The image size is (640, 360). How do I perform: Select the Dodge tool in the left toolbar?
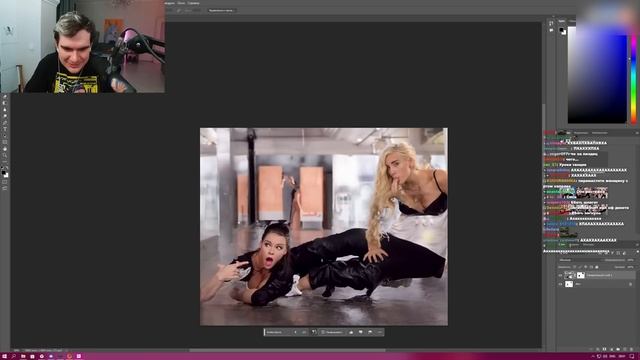point(5,116)
